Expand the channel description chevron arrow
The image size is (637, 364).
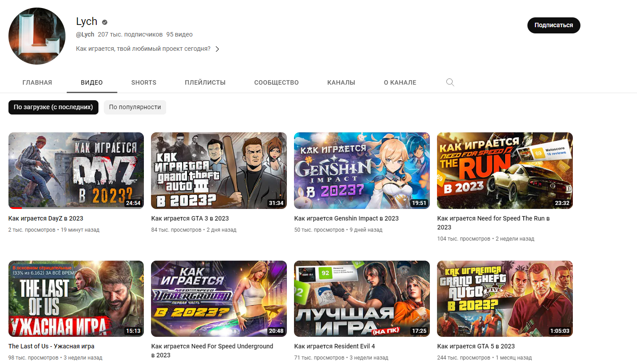[x=217, y=49]
